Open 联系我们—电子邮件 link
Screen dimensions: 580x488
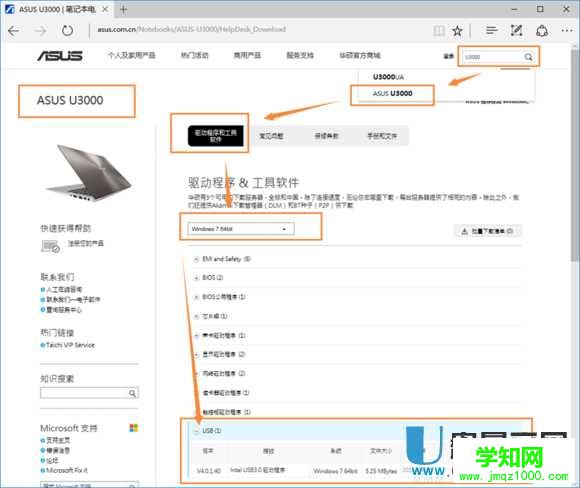click(x=73, y=300)
